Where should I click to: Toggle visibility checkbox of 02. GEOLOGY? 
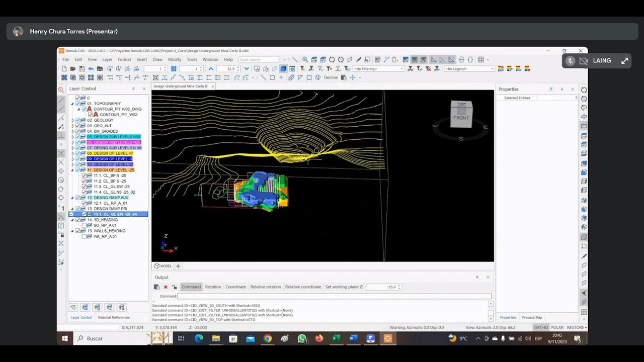[x=78, y=120]
